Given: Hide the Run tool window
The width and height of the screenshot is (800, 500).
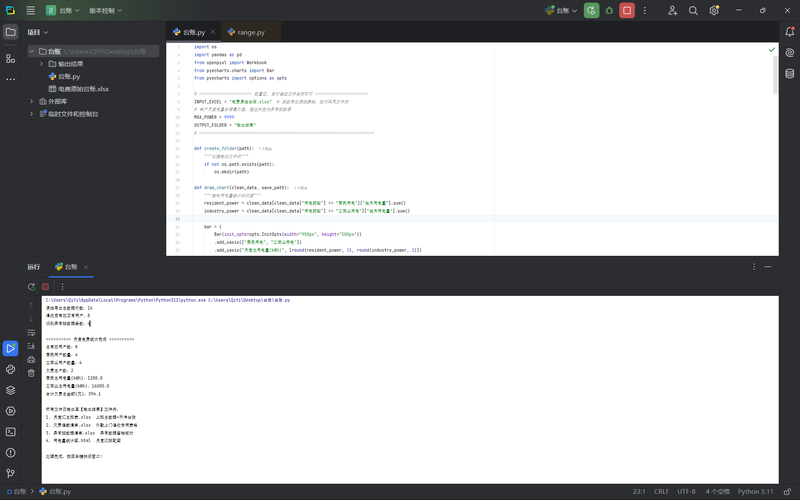Looking at the screenshot, I should pos(768,267).
